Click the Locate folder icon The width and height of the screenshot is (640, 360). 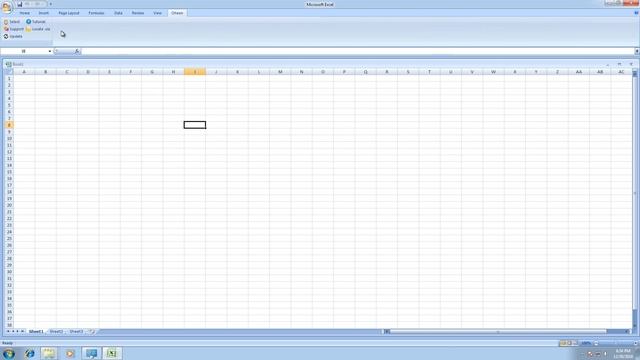[x=28, y=29]
